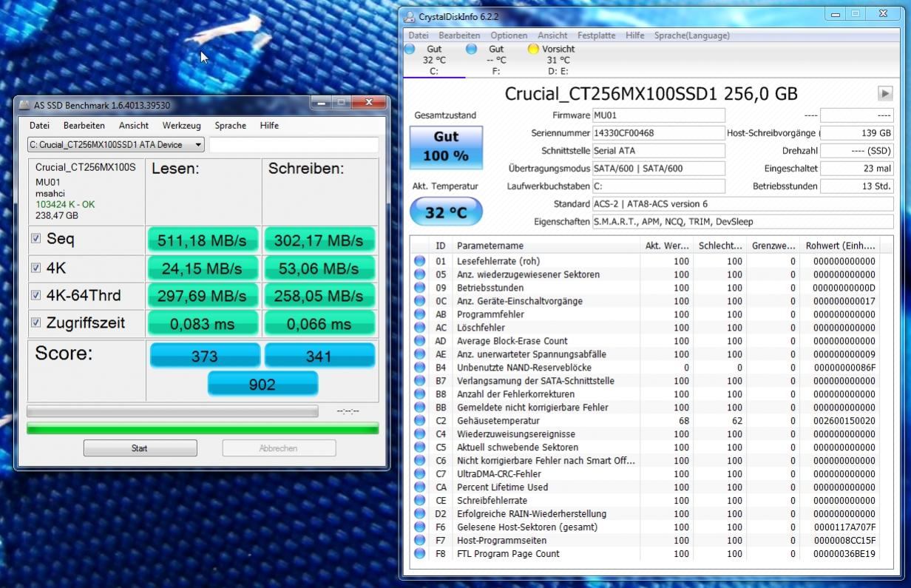
Task: Click status orb beside Löschfehler
Action: (x=419, y=328)
